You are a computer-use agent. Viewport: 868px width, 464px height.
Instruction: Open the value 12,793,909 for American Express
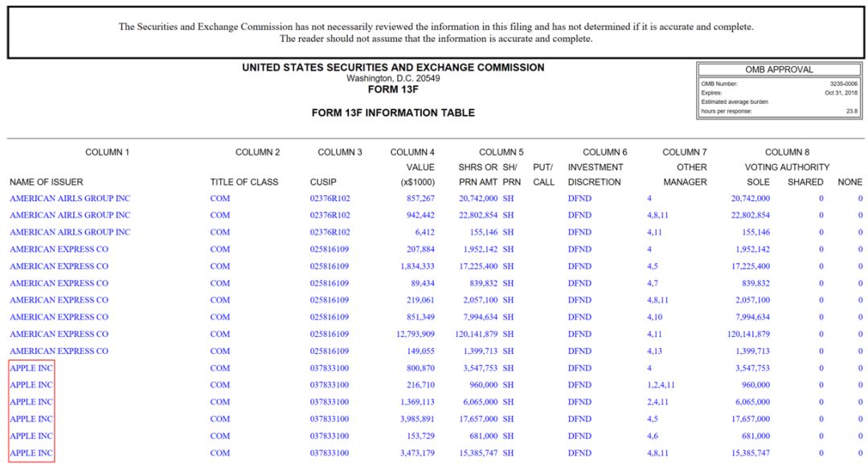pyautogui.click(x=416, y=335)
